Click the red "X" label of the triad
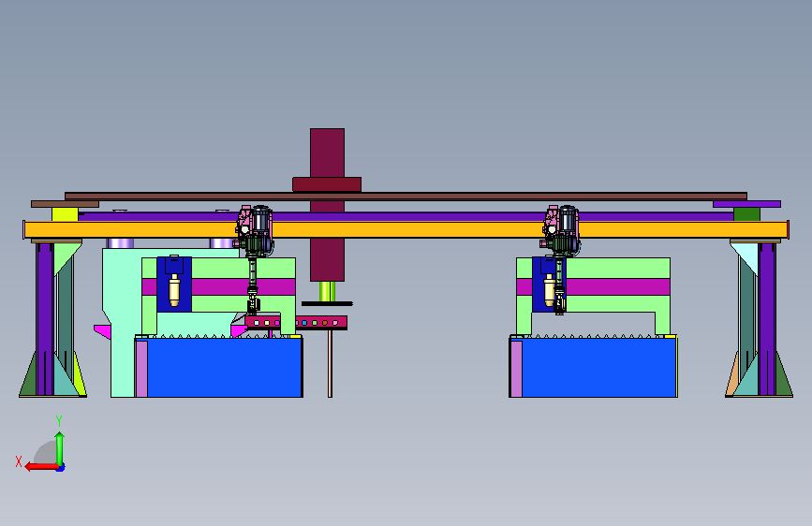 click(x=19, y=461)
